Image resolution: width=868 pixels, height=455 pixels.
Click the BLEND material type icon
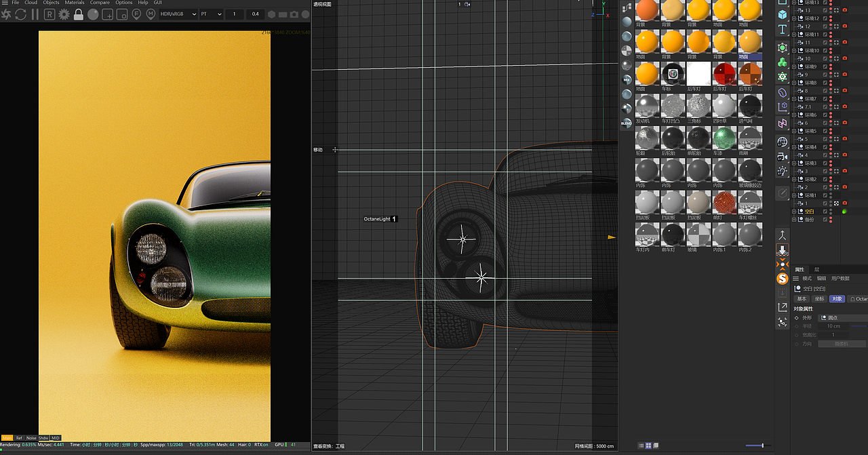pos(627,123)
